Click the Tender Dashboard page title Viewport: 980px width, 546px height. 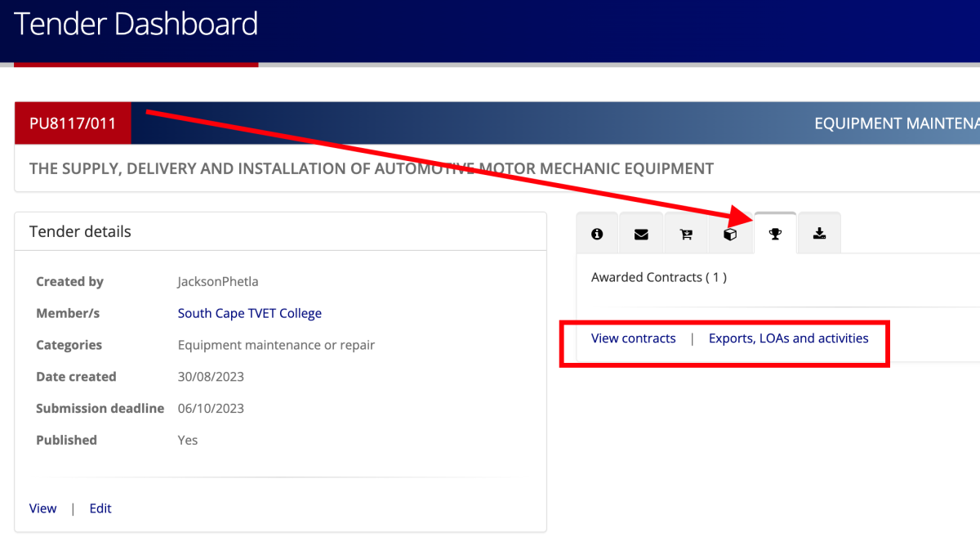pos(136,25)
